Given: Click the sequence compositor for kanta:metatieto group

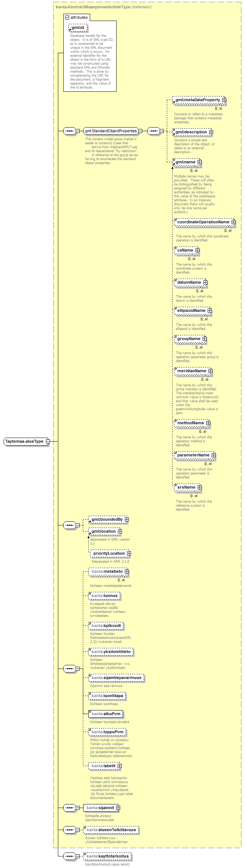Looking at the screenshot, I should [69, 669].
